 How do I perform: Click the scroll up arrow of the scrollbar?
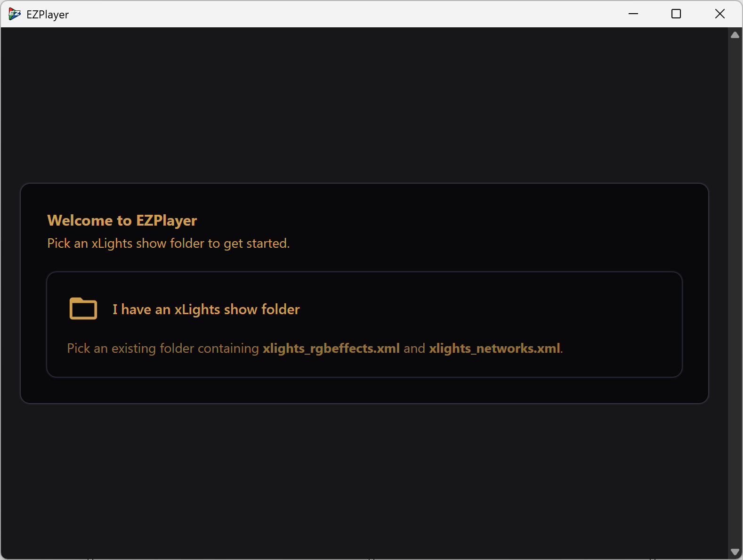tap(735, 35)
